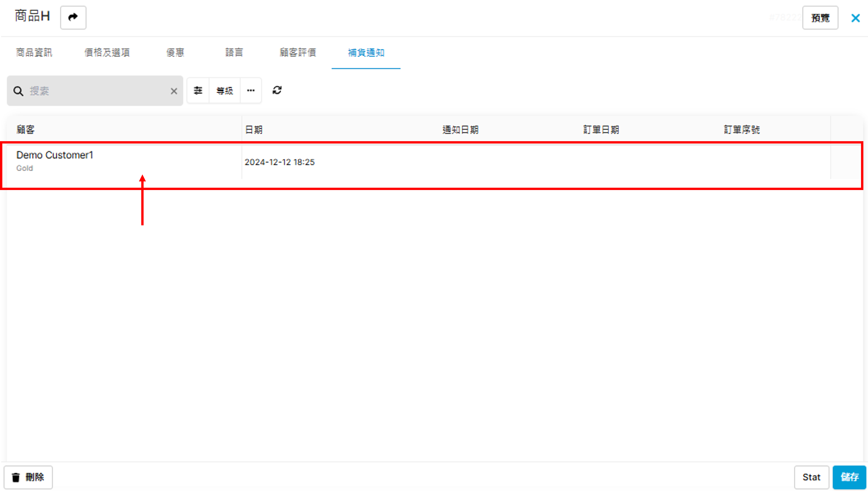Open the 價格及選項 tab

pos(107,53)
